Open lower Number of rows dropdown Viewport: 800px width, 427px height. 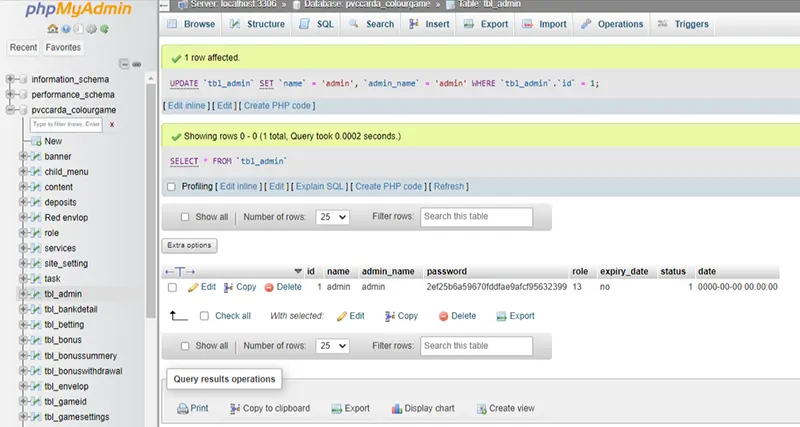point(333,346)
